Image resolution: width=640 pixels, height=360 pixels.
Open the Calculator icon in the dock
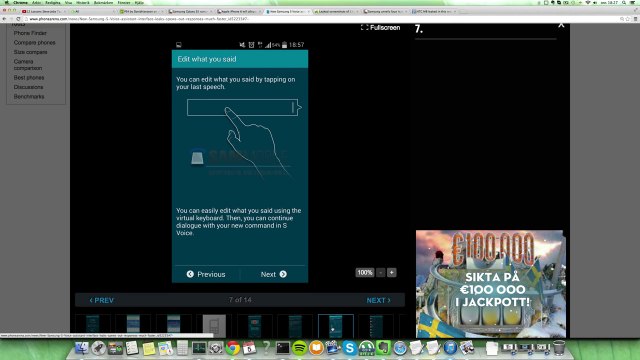(x=182, y=348)
